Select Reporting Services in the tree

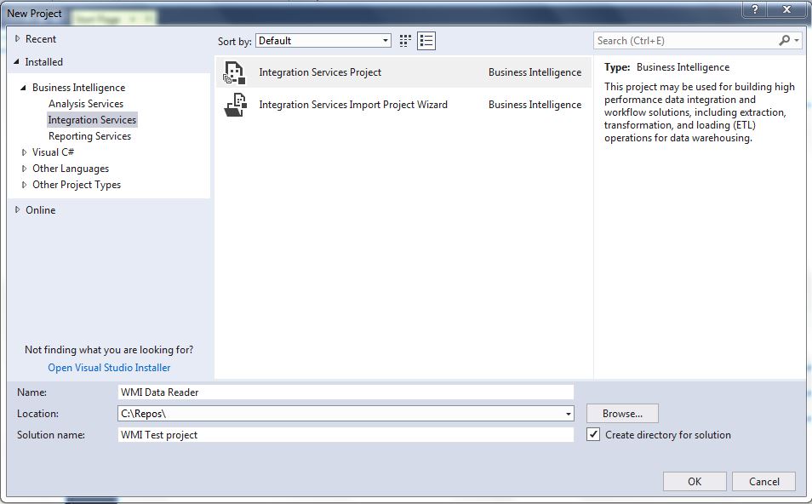(89, 136)
